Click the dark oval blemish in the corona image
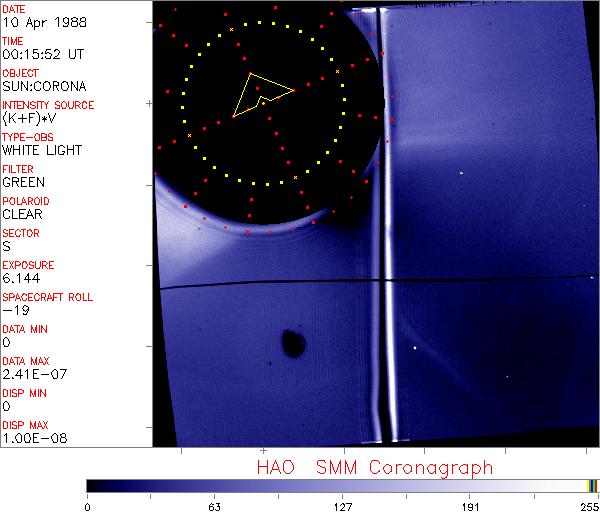The image size is (600, 512). pyautogui.click(x=293, y=343)
